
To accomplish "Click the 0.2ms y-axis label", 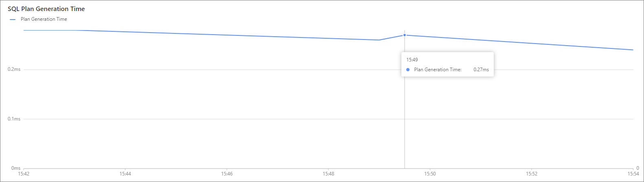I will click(x=14, y=69).
